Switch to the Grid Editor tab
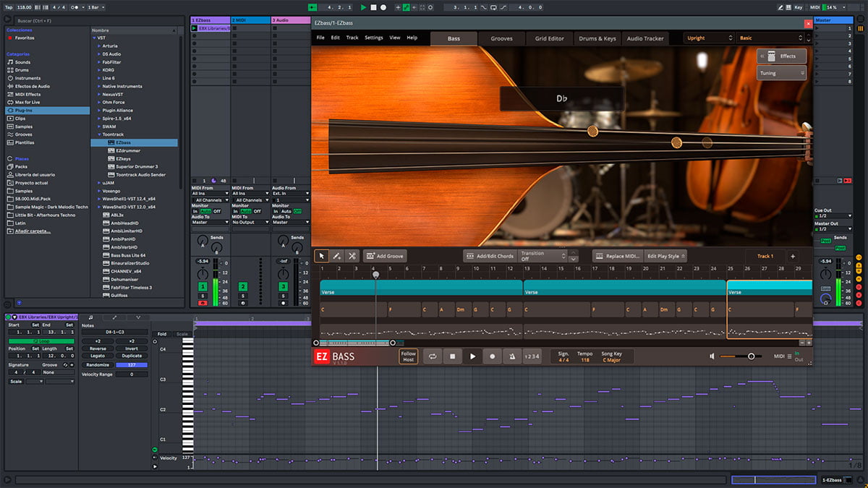Viewport: 868px width, 488px height. point(550,38)
